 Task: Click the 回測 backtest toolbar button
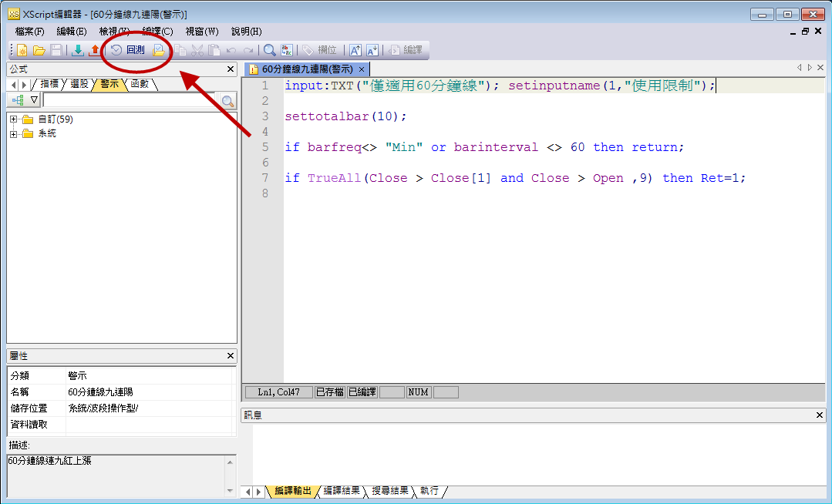tap(128, 50)
